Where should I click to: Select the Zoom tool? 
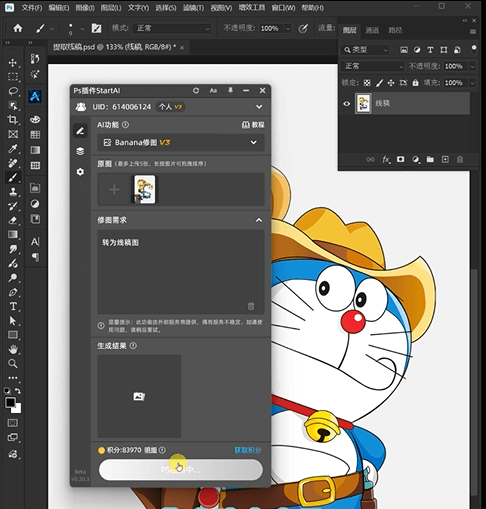[x=13, y=363]
